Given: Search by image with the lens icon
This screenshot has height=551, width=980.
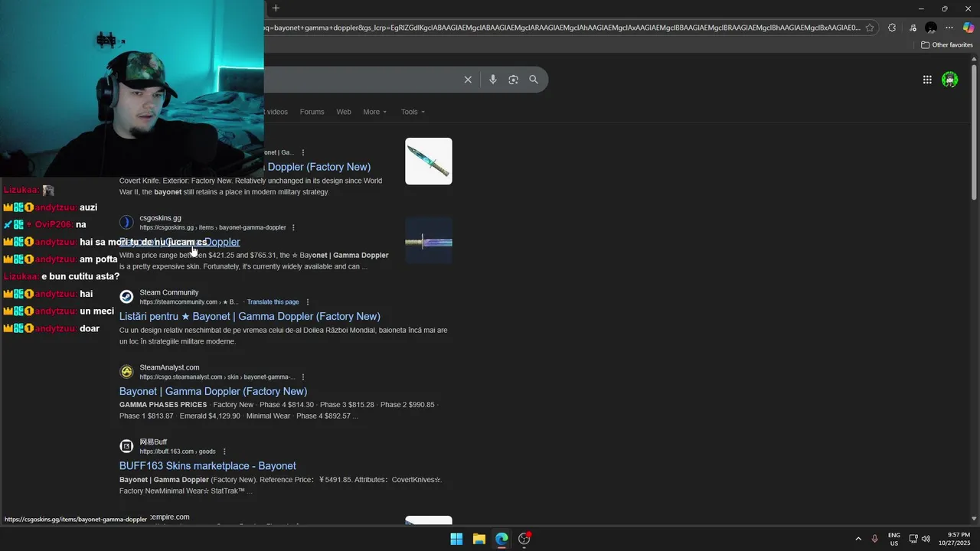Looking at the screenshot, I should [513, 80].
